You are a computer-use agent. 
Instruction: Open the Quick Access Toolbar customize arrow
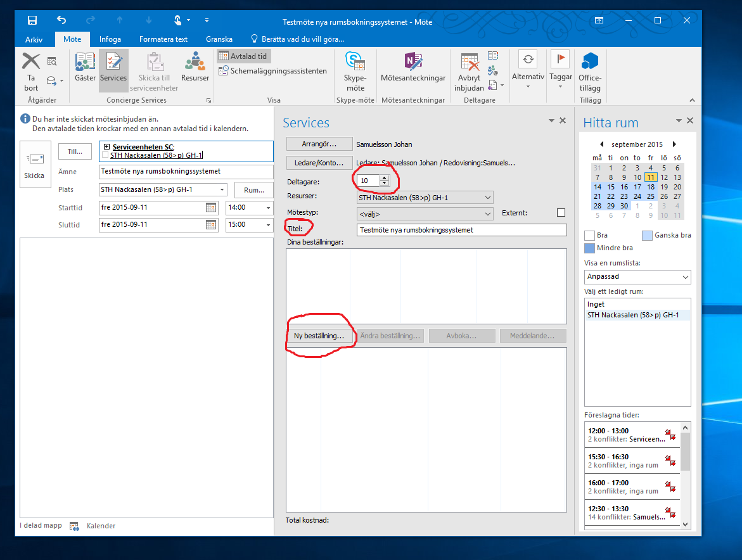click(x=207, y=20)
